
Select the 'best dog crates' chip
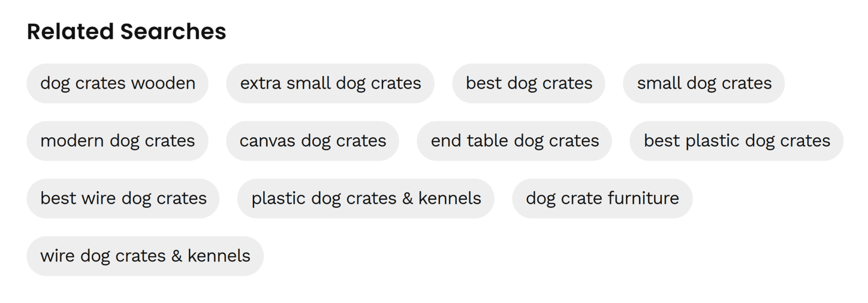click(528, 84)
